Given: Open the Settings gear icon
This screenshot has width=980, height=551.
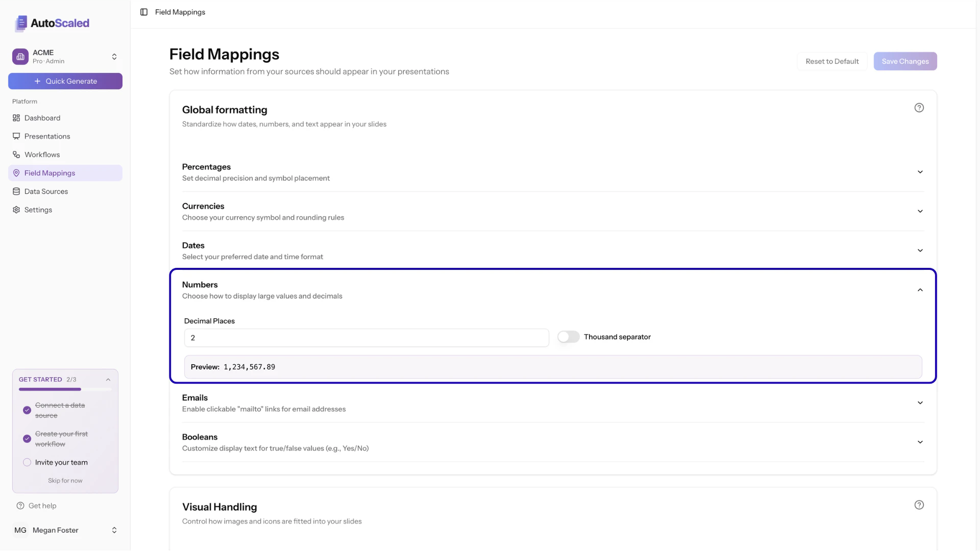Looking at the screenshot, I should (x=16, y=210).
